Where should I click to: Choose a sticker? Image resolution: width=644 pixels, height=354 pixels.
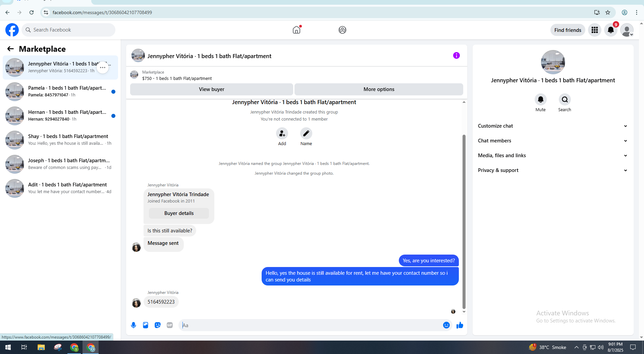(x=158, y=325)
